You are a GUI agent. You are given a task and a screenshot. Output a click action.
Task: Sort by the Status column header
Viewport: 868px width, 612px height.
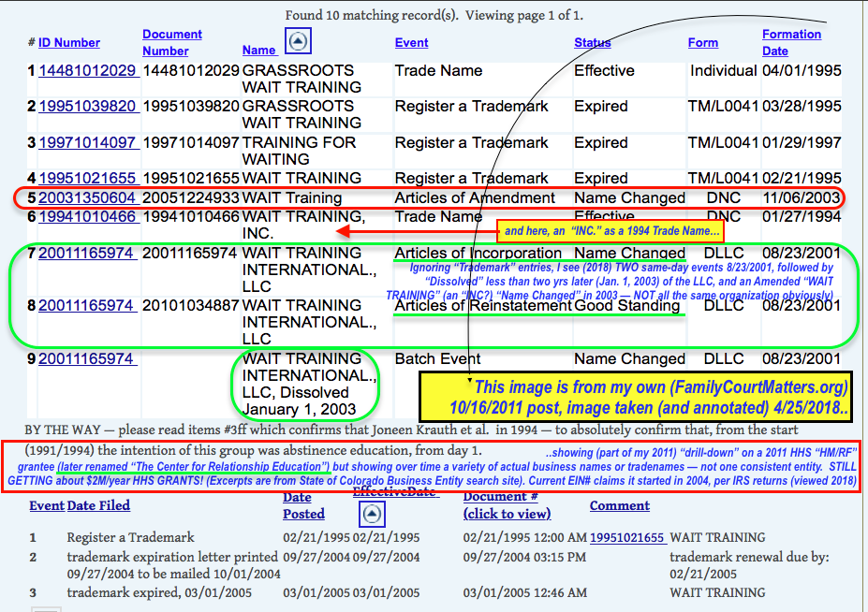[x=592, y=43]
